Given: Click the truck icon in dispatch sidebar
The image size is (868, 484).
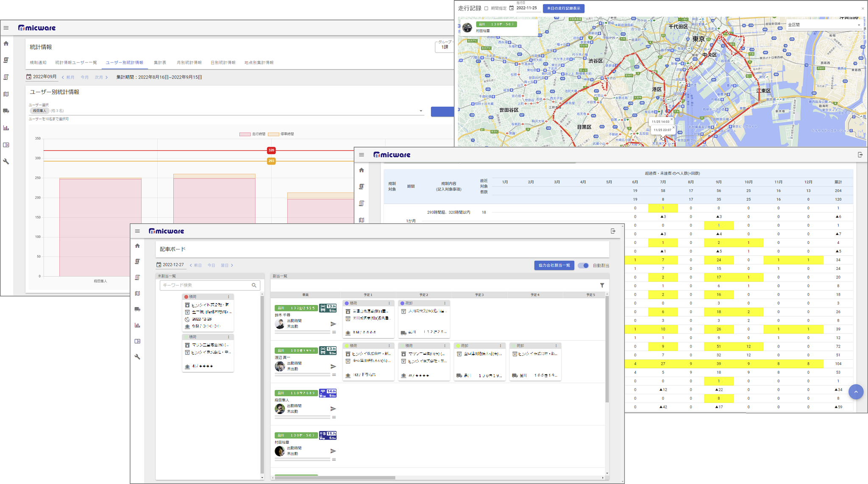Looking at the screenshot, I should (x=137, y=309).
